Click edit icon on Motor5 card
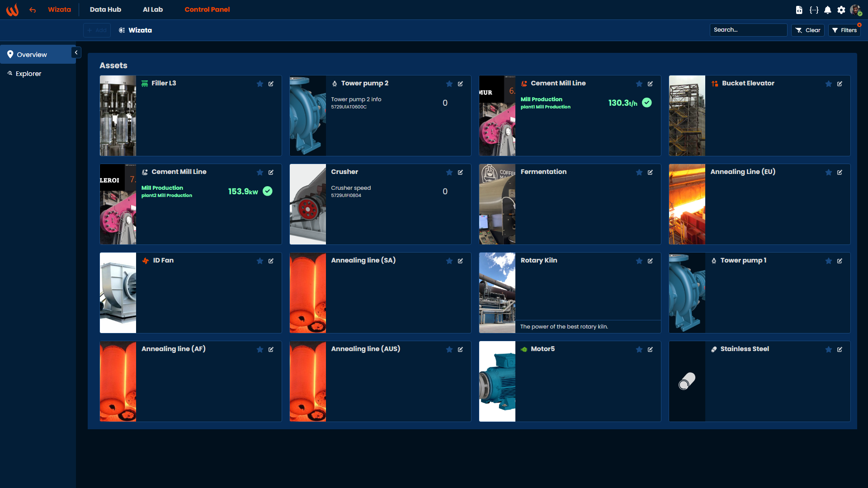 650,350
